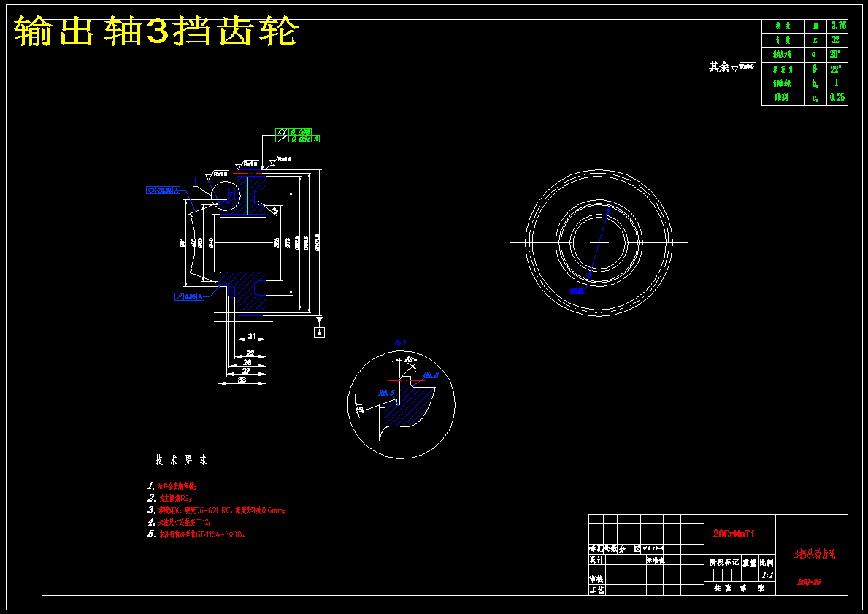
Task: Click the "27" width dimension
Action: click(x=246, y=371)
